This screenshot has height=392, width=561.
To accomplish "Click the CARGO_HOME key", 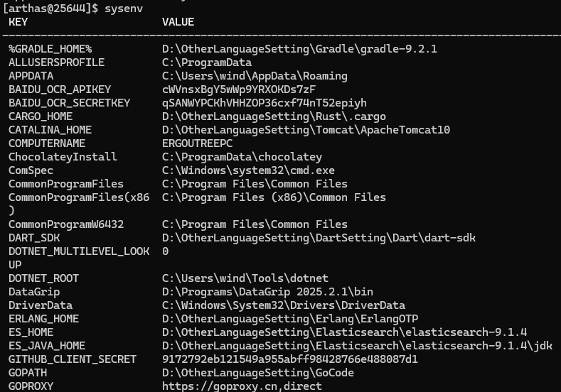I will click(41, 116).
